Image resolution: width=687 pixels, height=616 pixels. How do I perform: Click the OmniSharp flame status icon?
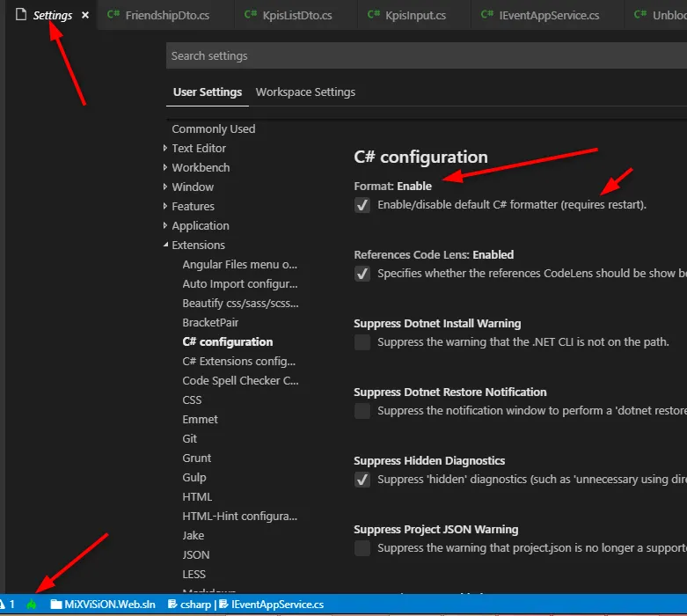pos(31,605)
